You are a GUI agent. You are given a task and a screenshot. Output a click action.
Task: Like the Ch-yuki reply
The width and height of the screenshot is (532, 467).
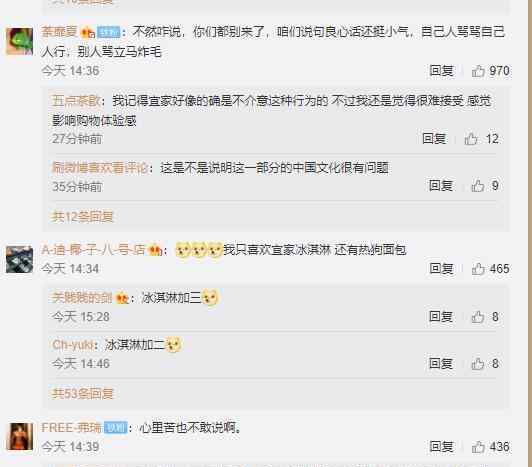pos(478,363)
